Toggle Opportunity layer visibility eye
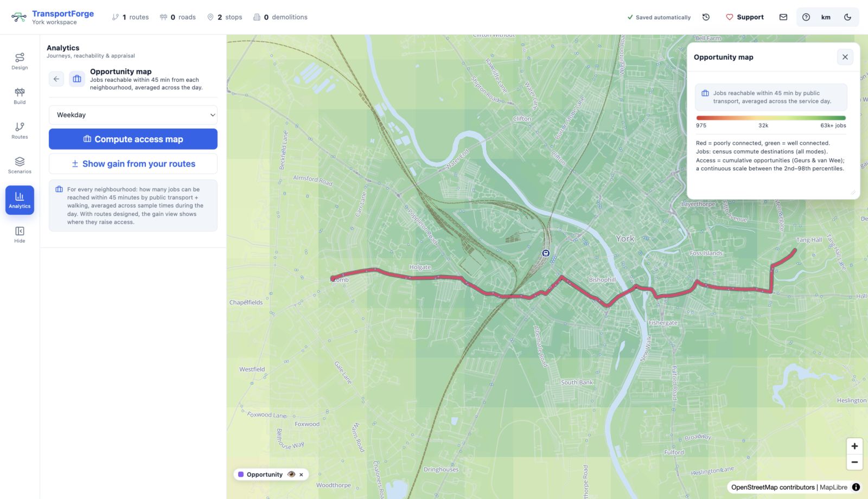The width and height of the screenshot is (868, 499). pos(291,475)
